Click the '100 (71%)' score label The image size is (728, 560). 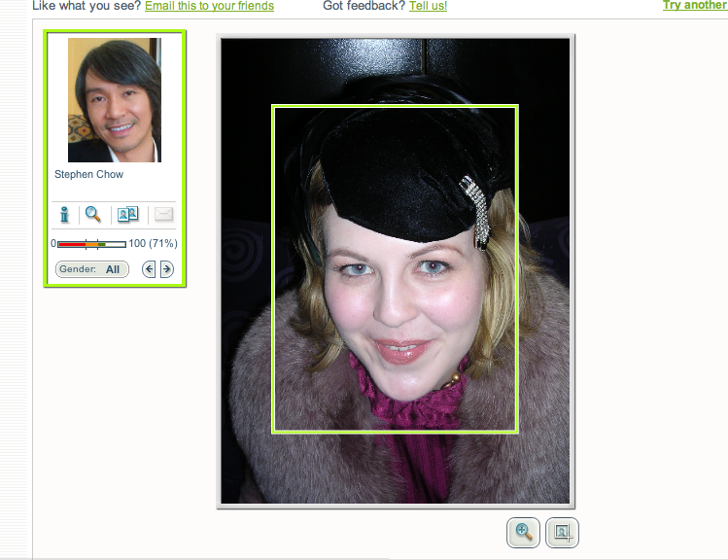[153, 243]
